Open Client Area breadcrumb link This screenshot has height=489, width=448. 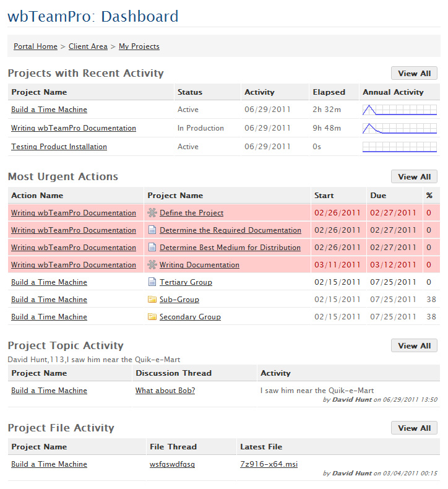[88, 46]
